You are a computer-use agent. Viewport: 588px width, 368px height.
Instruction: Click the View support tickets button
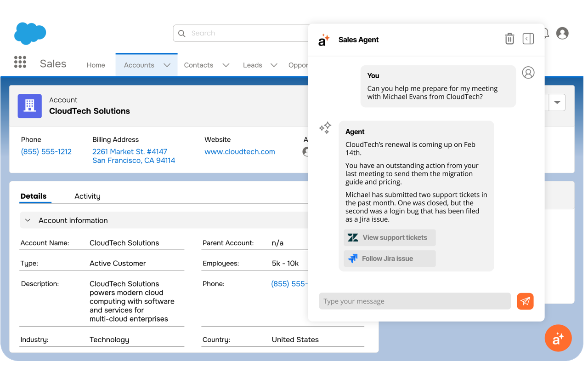click(390, 238)
